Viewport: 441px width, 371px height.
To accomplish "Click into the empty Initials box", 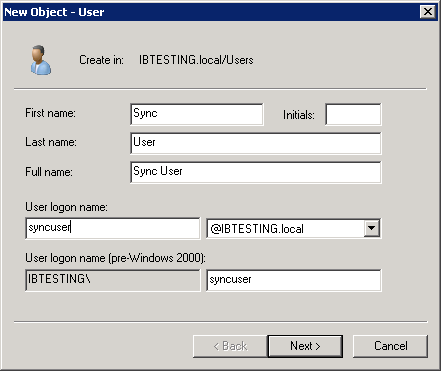I will pyautogui.click(x=353, y=114).
